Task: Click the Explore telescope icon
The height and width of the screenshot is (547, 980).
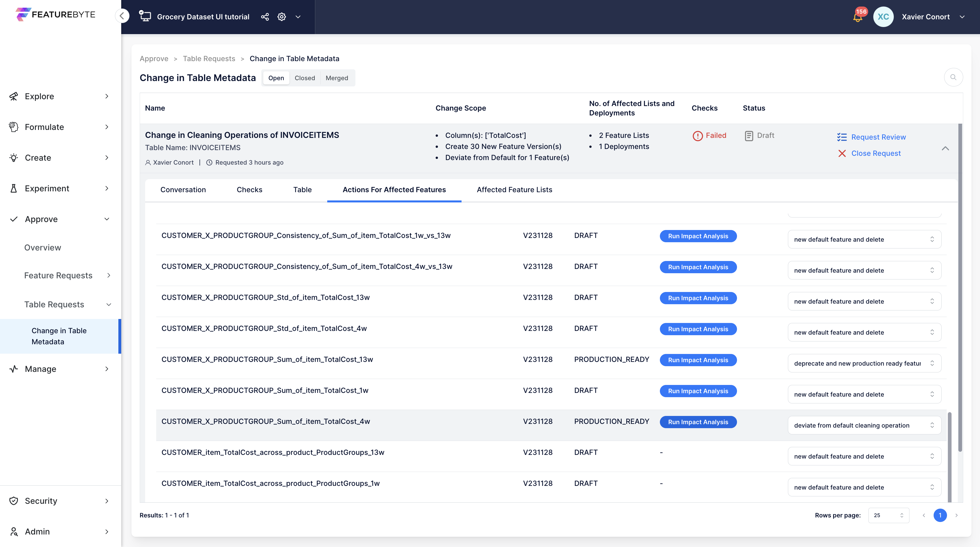Action: click(14, 96)
